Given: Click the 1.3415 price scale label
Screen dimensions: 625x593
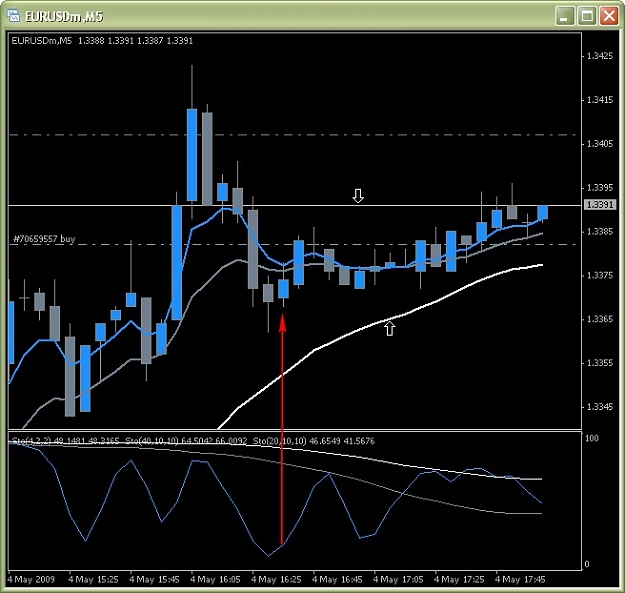Looking at the screenshot, I should pos(600,100).
